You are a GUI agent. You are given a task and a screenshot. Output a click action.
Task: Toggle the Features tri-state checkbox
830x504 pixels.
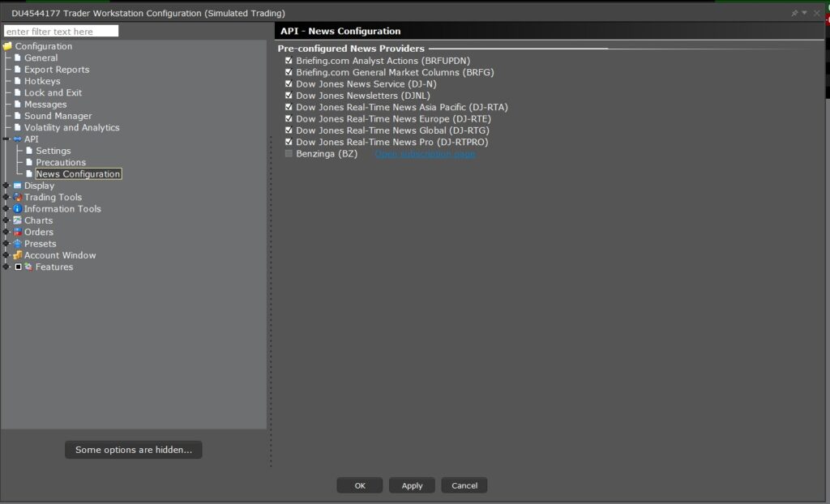[18, 267]
